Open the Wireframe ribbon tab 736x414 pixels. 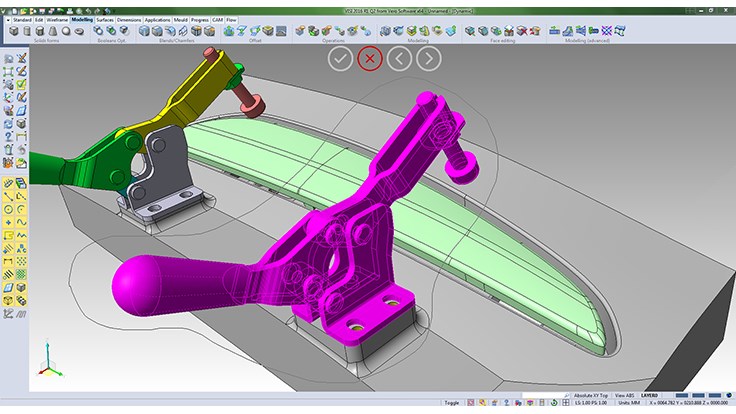click(57, 19)
